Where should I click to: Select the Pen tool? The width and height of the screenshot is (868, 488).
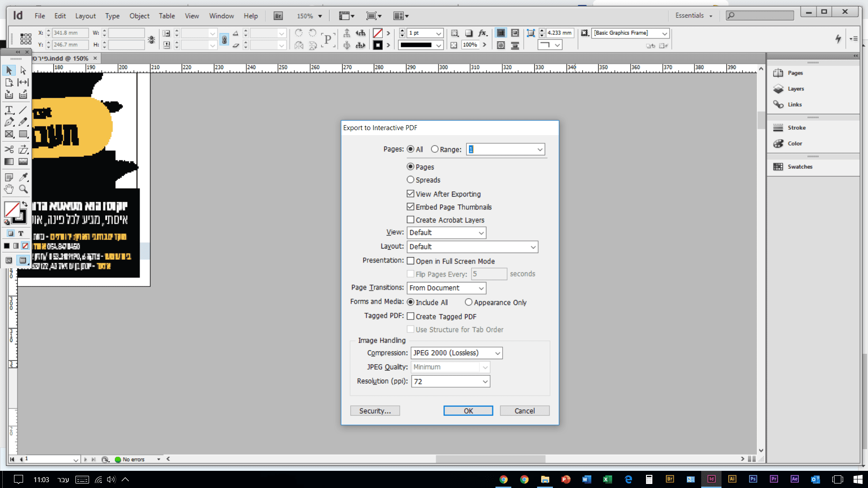[x=9, y=122]
